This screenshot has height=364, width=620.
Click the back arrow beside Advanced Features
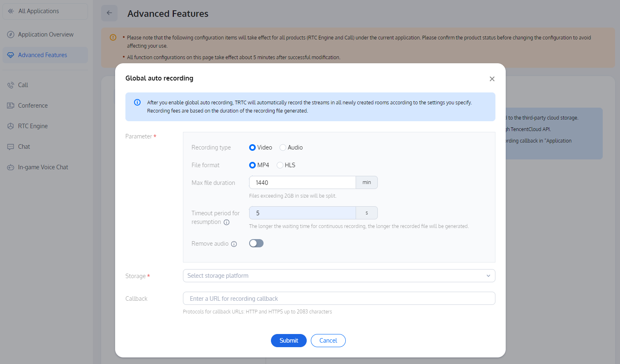(x=109, y=13)
